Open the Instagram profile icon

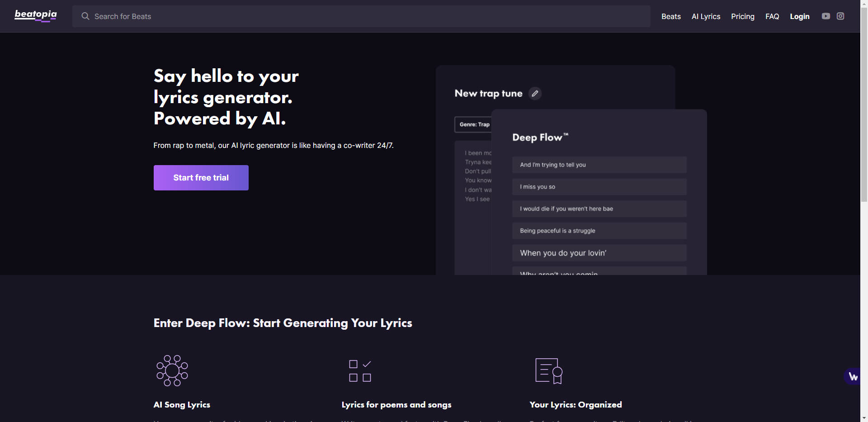(840, 16)
